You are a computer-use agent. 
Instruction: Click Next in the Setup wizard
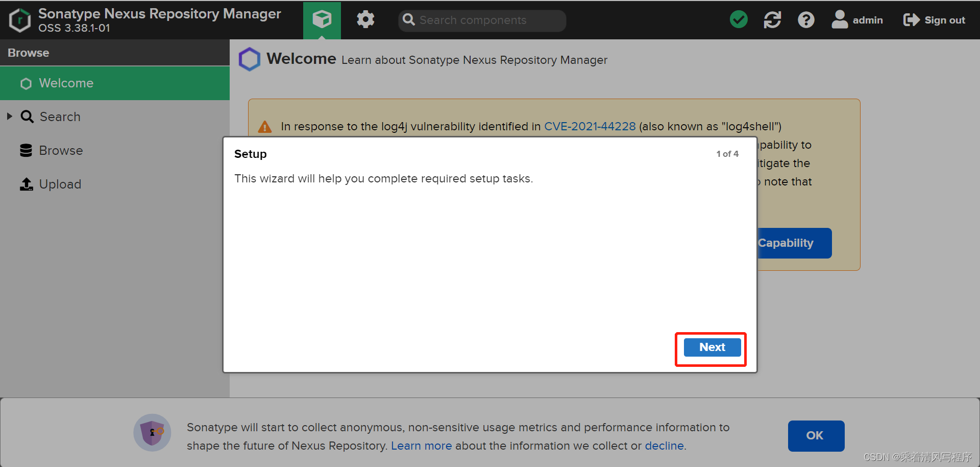click(712, 347)
